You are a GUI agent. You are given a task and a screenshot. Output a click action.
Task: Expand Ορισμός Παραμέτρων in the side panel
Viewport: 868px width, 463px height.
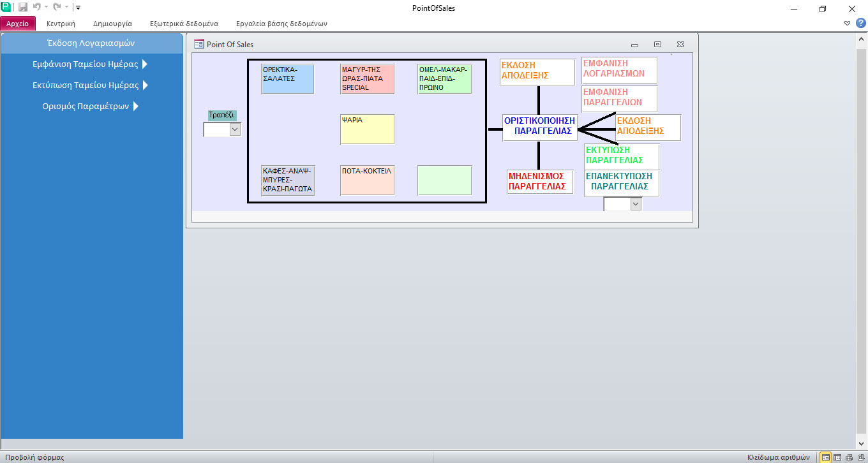pyautogui.click(x=135, y=107)
